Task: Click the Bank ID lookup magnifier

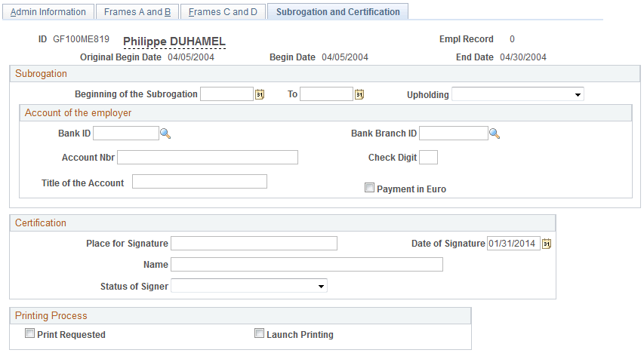Action: coord(165,134)
